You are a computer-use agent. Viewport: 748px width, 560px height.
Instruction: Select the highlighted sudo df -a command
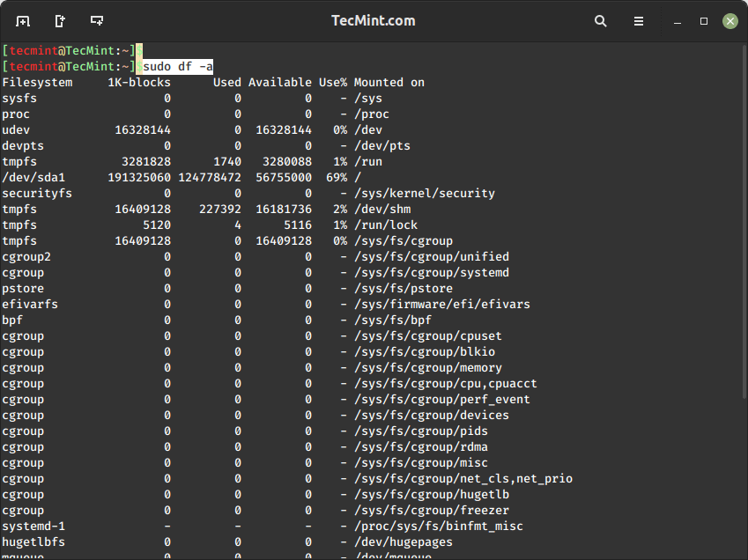(175, 66)
